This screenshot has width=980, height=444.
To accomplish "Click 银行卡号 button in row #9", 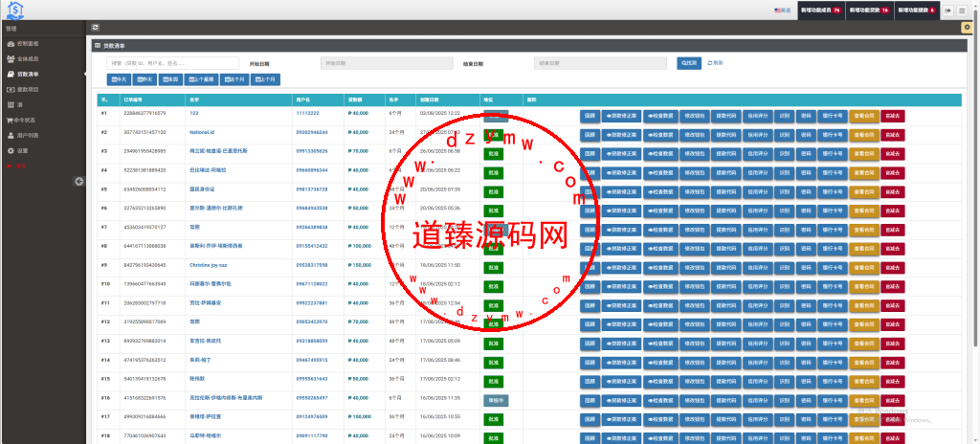I will 832,268.
